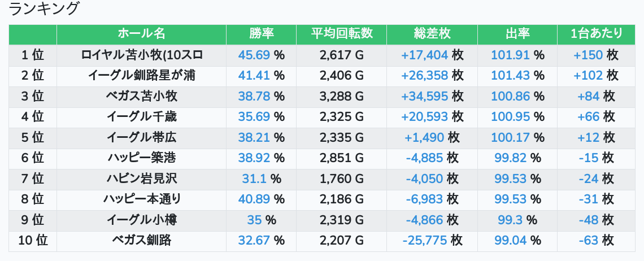Open ベガス釧路 hall entry

coord(141,241)
